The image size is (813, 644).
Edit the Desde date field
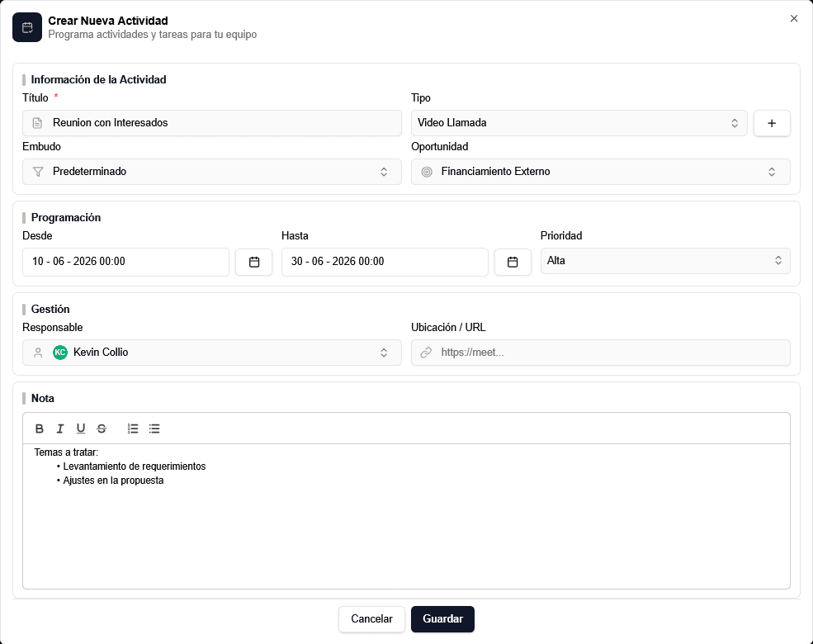pos(126,262)
